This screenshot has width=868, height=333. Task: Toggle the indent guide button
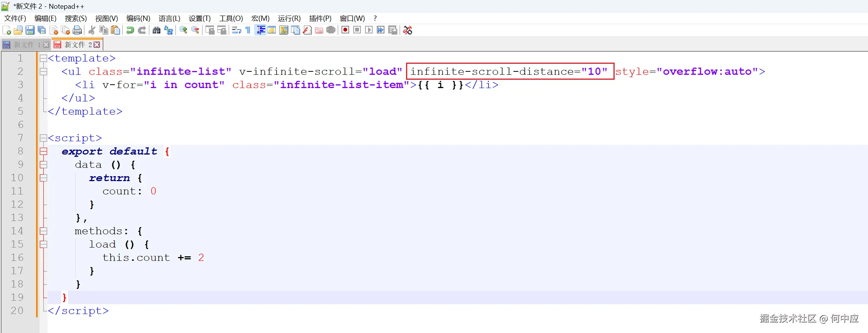click(x=260, y=30)
